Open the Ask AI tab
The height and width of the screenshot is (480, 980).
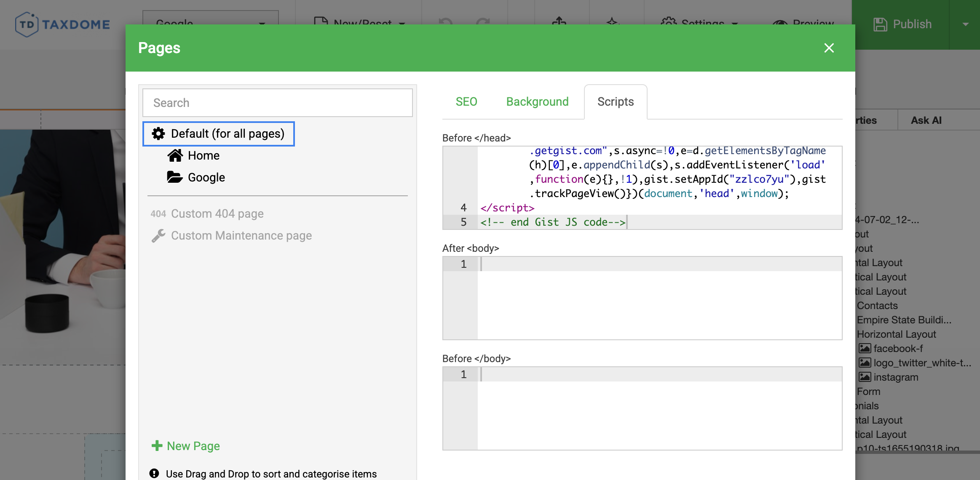[926, 120]
